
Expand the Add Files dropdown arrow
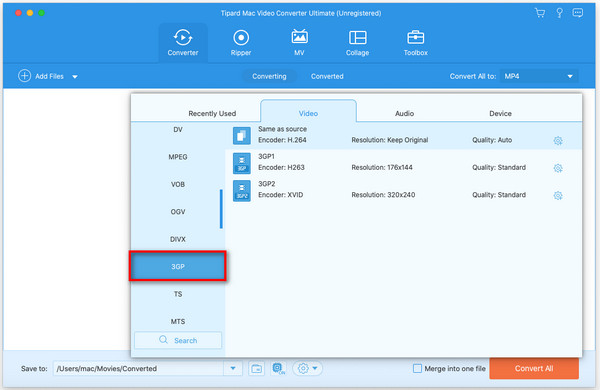click(75, 77)
